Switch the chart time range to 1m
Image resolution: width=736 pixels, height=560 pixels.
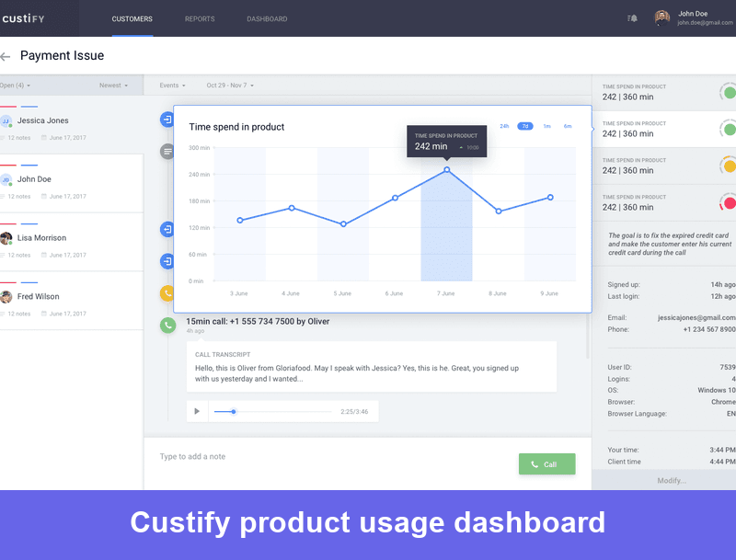pos(547,125)
